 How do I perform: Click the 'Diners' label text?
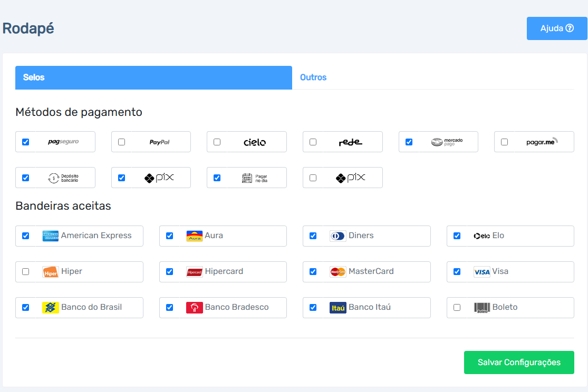[x=361, y=236]
